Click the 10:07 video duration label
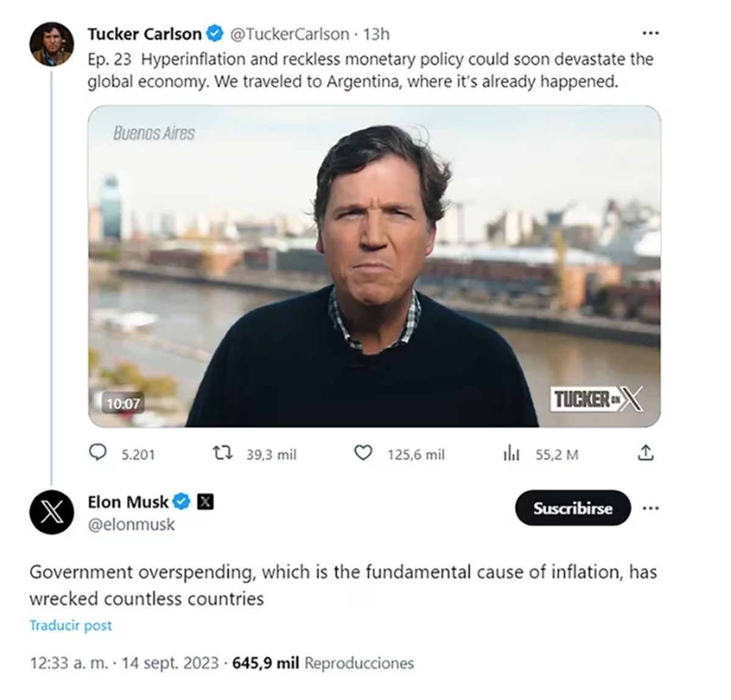731x700 pixels. click(123, 403)
